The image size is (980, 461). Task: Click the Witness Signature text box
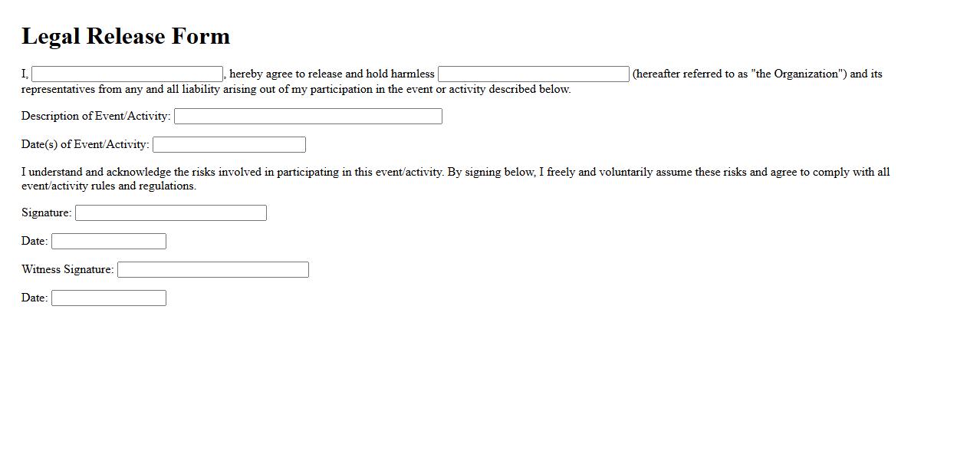[x=212, y=270]
